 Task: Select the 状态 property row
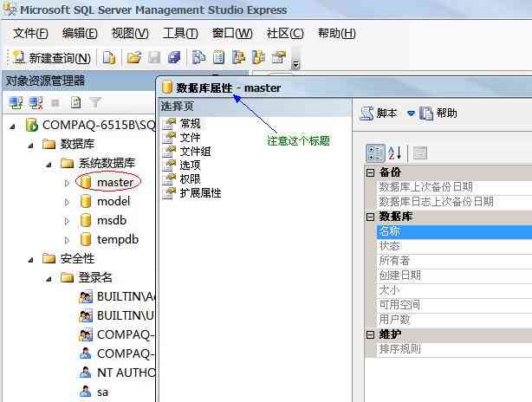(x=454, y=246)
